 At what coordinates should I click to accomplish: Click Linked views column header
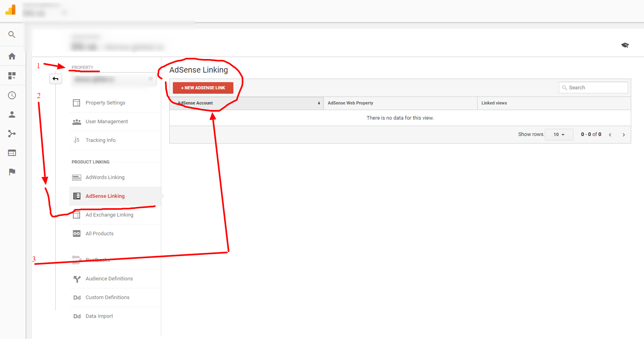coord(554,103)
